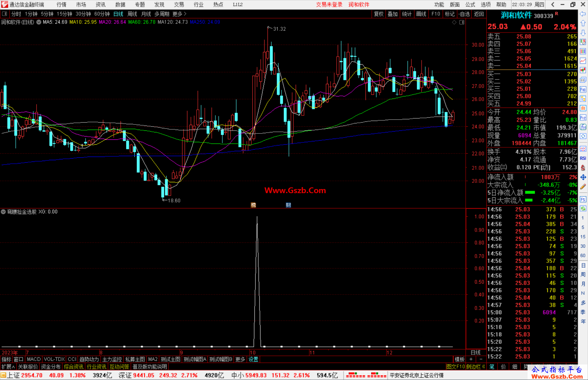The width and height of the screenshot is (588, 380).
Task: Open the f(x) formula manager icon
Action: click(583, 127)
